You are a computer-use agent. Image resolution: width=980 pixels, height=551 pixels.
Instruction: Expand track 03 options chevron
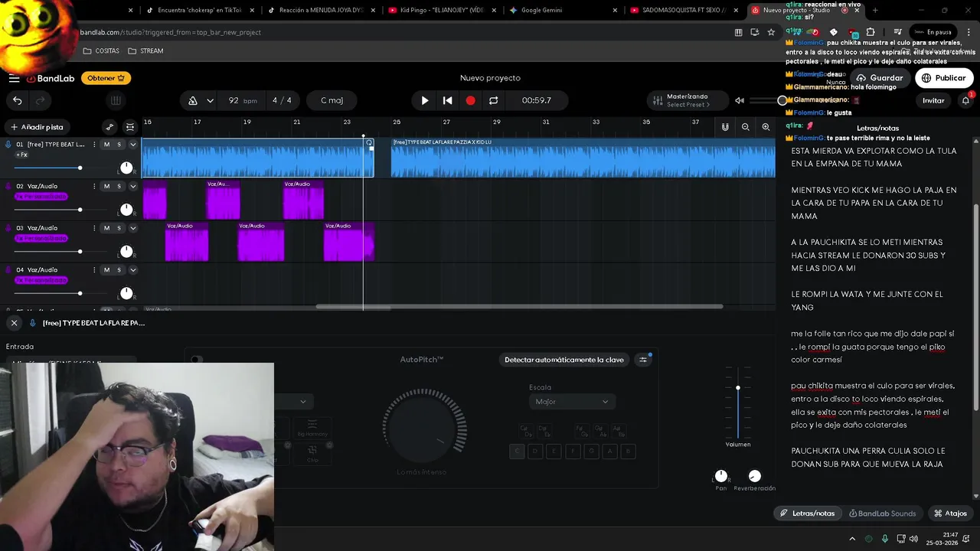coord(132,228)
